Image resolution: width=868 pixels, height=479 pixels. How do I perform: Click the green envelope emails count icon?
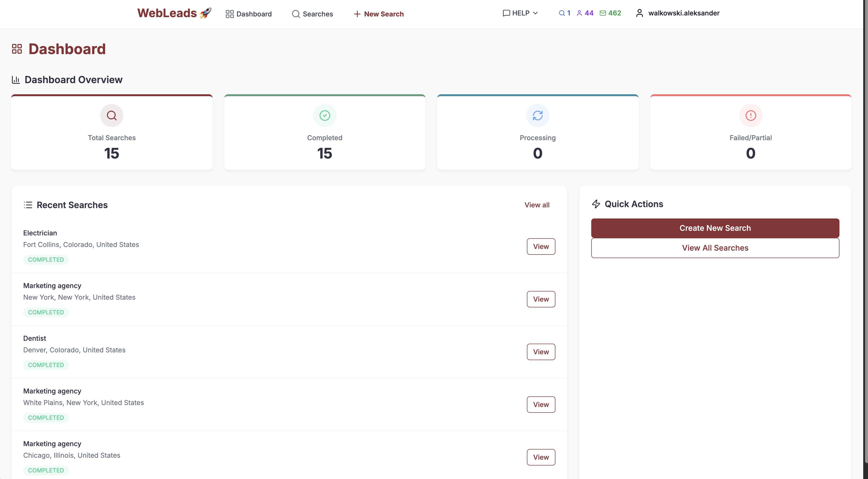coord(603,13)
